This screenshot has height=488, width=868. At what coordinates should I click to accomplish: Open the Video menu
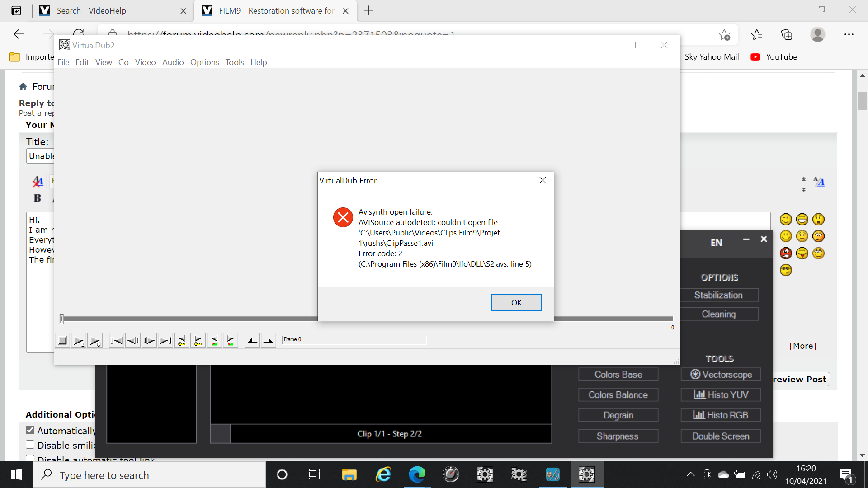(x=145, y=62)
